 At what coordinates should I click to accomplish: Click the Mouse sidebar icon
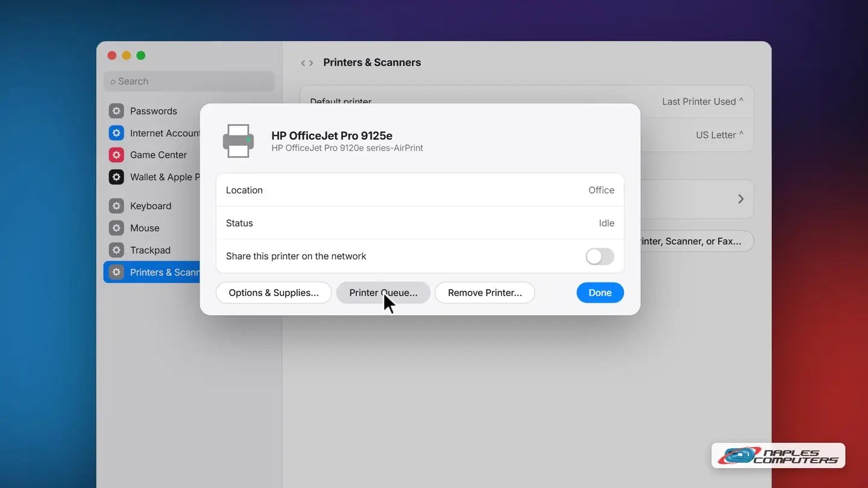click(116, 228)
